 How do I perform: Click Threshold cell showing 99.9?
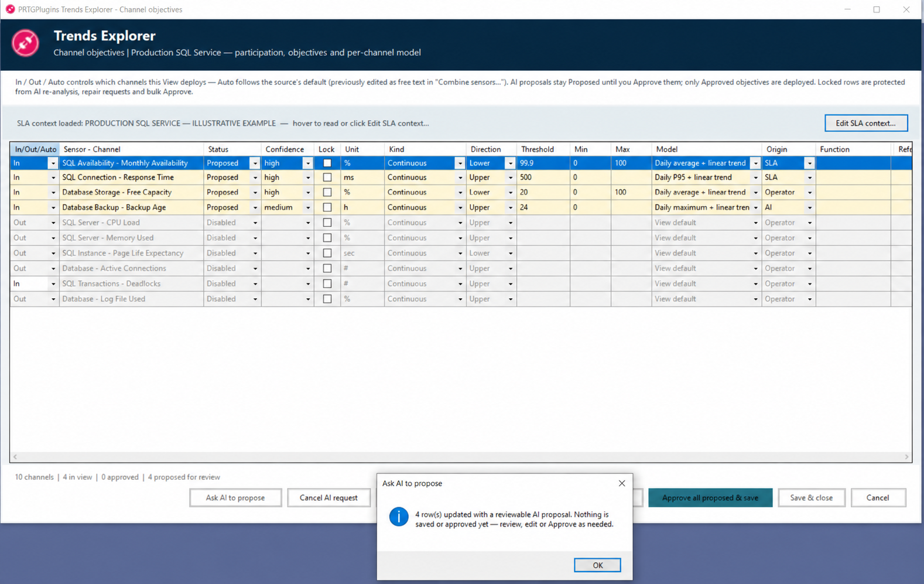point(543,163)
